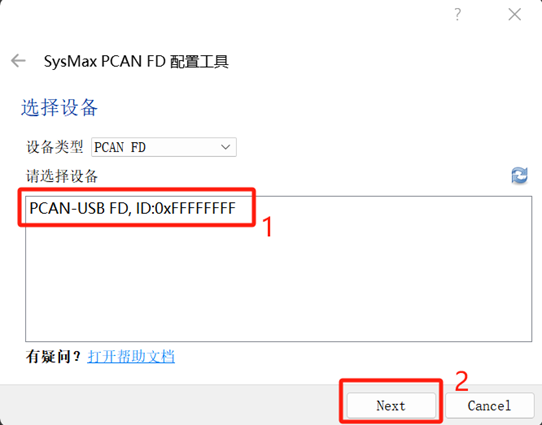Viewport: 542px width, 425px height.
Task: Click the 有疑问? text beside the help link
Action: [54, 356]
